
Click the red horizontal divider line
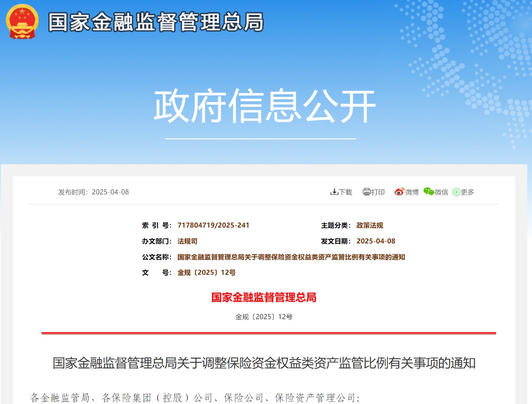click(x=268, y=333)
